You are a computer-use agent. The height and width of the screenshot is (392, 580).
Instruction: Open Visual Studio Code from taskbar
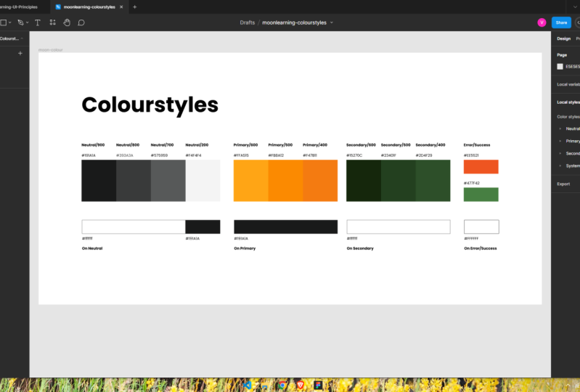pos(247,385)
